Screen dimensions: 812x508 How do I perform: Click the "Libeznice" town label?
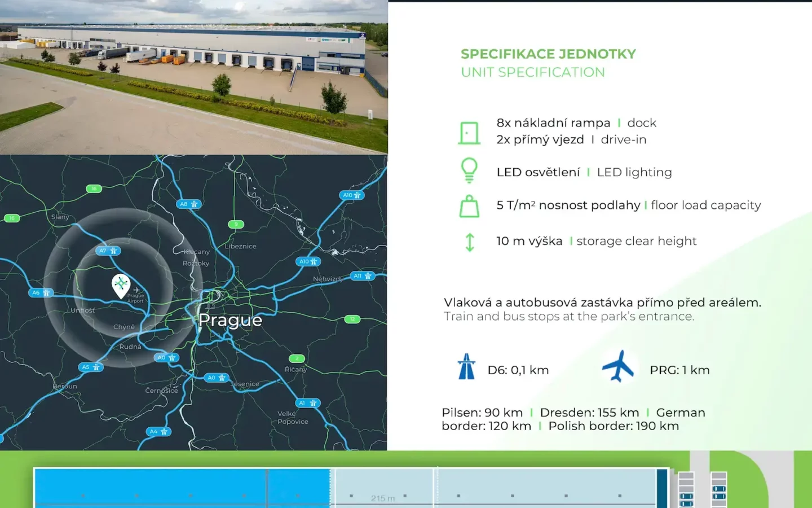pos(241,246)
